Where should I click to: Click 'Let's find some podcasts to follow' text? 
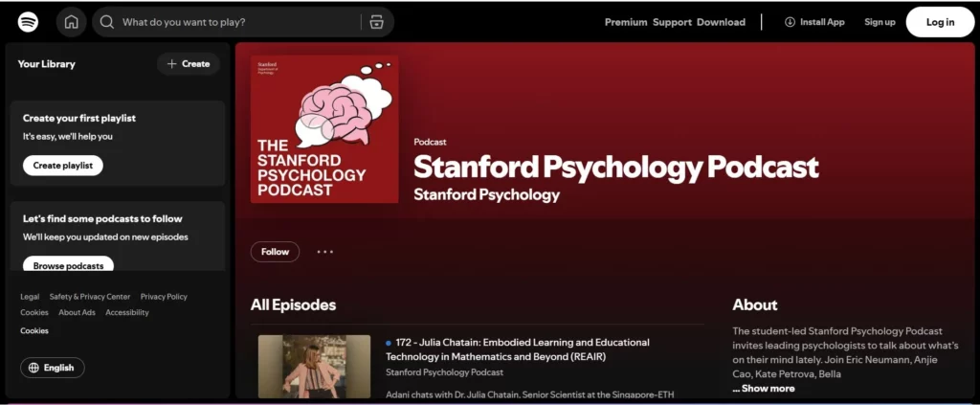pyautogui.click(x=102, y=218)
